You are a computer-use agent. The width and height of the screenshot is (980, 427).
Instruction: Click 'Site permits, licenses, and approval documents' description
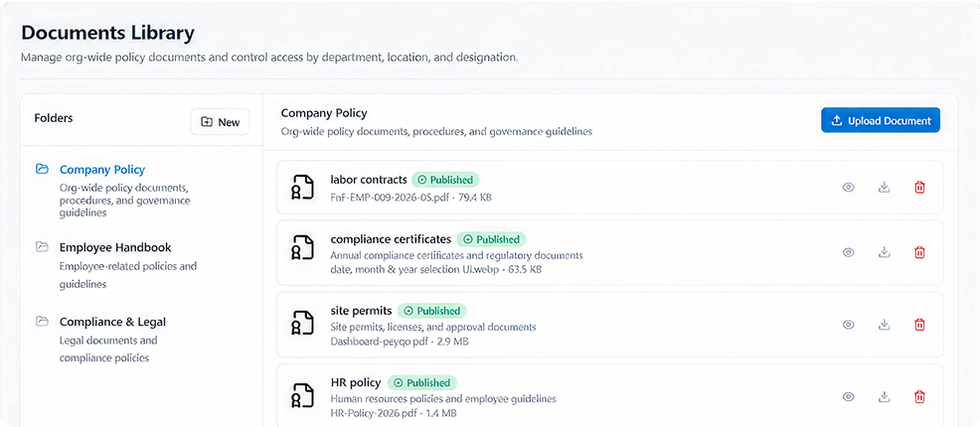tap(433, 327)
